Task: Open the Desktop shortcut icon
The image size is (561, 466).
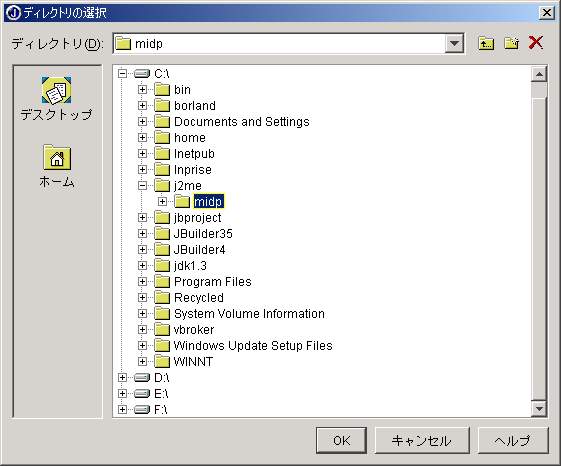Action: click(x=56, y=90)
